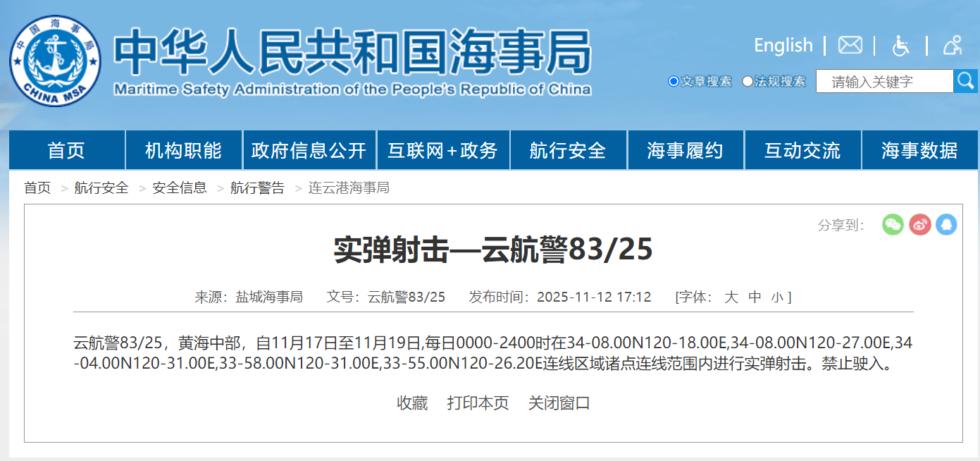
Task: Share article via WeChat icon
Action: 893,225
